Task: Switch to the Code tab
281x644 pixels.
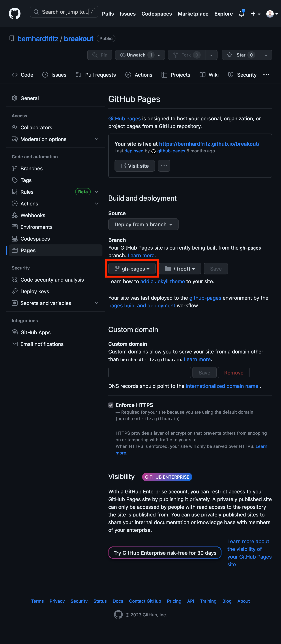Action: pyautogui.click(x=23, y=75)
